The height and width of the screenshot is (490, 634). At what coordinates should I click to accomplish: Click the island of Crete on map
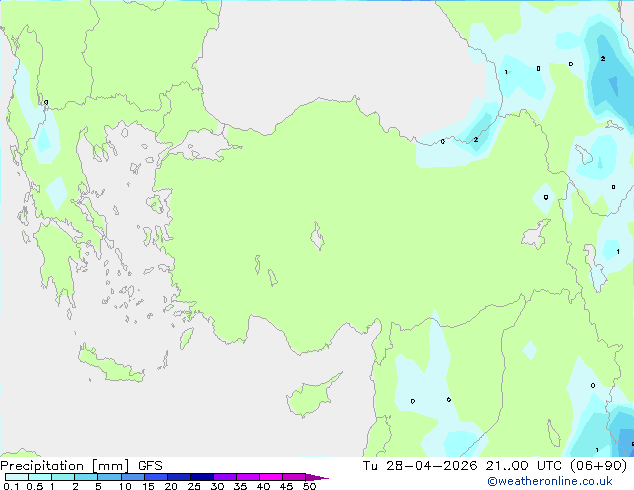(x=111, y=364)
